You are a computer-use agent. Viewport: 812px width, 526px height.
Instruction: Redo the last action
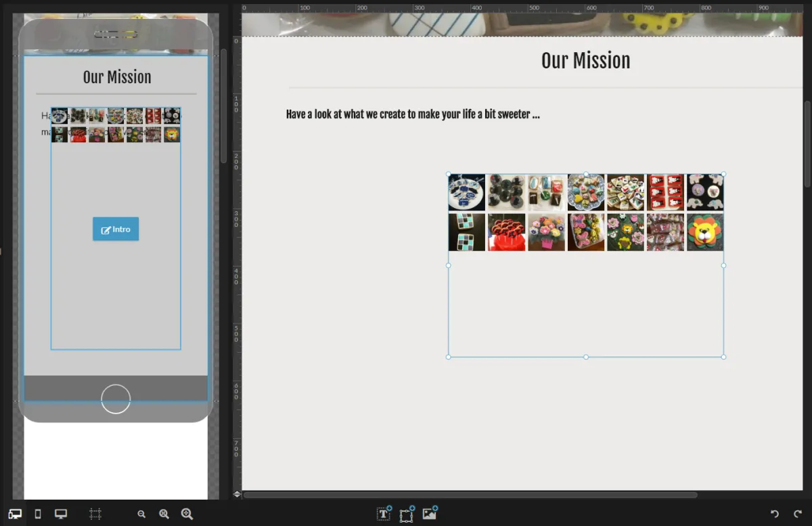point(798,514)
